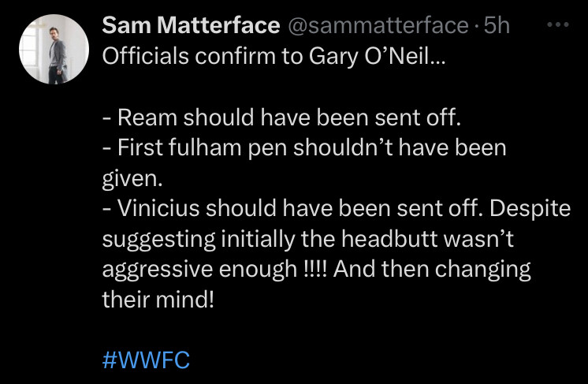The image size is (588, 384).
Task: Open the three-dot more options menu
Action: (x=557, y=24)
